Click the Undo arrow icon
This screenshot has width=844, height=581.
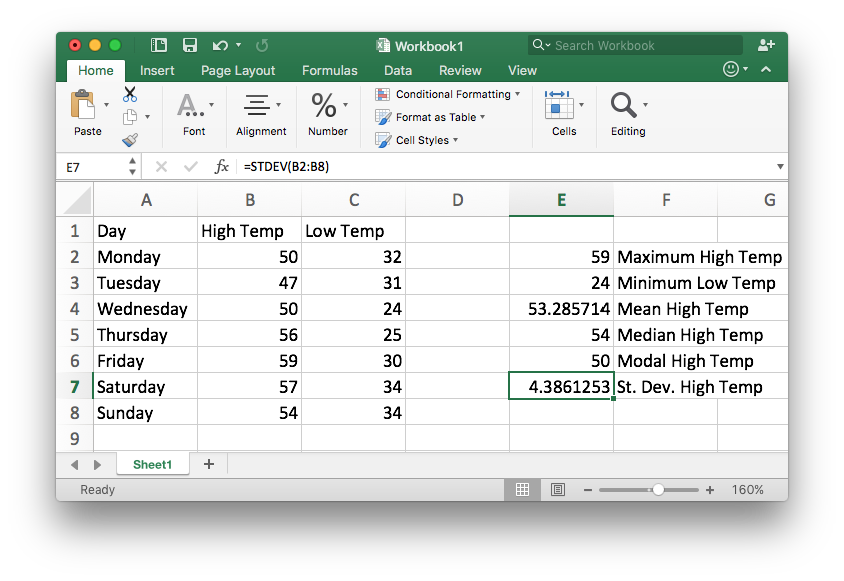click(217, 45)
